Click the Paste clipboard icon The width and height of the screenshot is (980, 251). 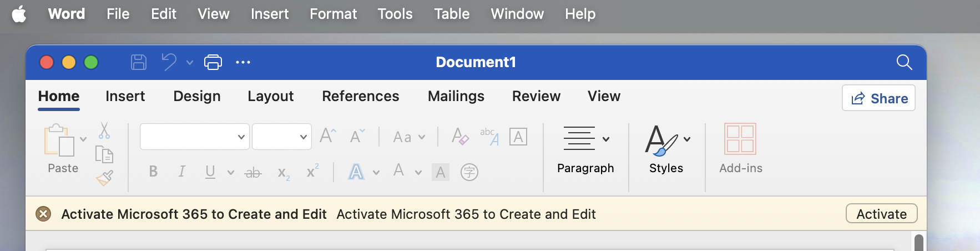pos(59,140)
